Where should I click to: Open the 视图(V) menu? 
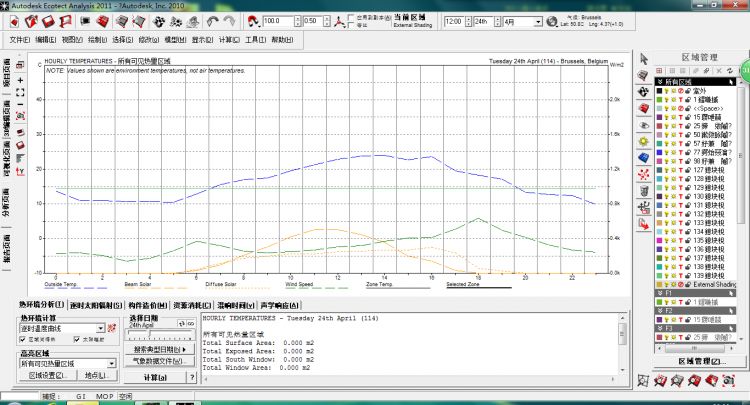(72, 40)
